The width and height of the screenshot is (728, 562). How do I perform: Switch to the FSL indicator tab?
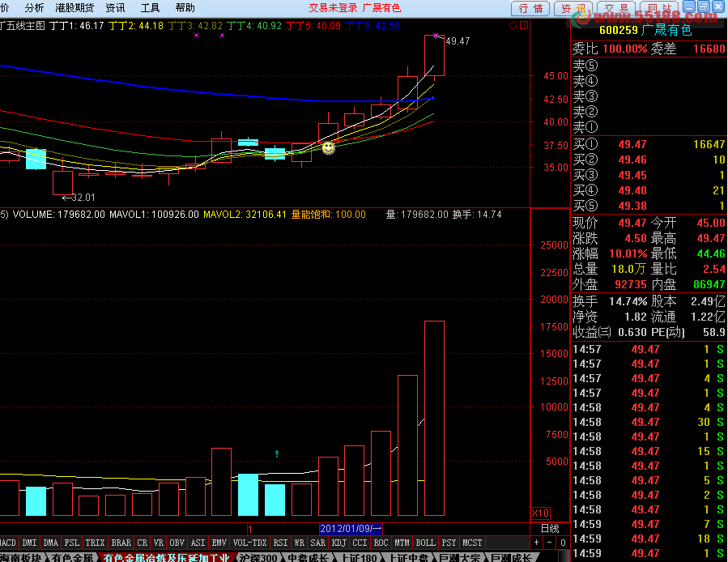71,543
